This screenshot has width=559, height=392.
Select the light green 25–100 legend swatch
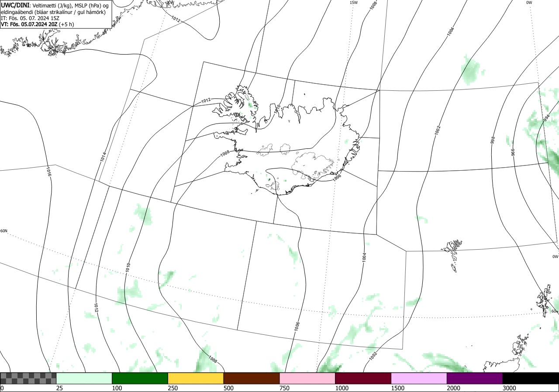(x=84, y=378)
